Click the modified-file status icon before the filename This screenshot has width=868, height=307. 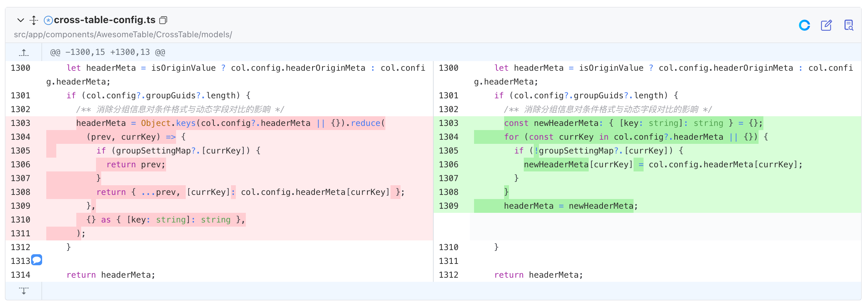pyautogui.click(x=48, y=20)
